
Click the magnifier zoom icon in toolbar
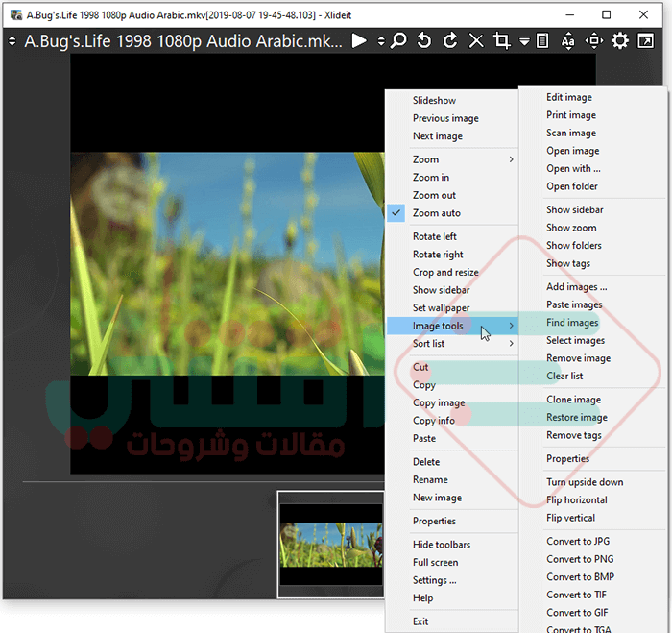click(398, 41)
